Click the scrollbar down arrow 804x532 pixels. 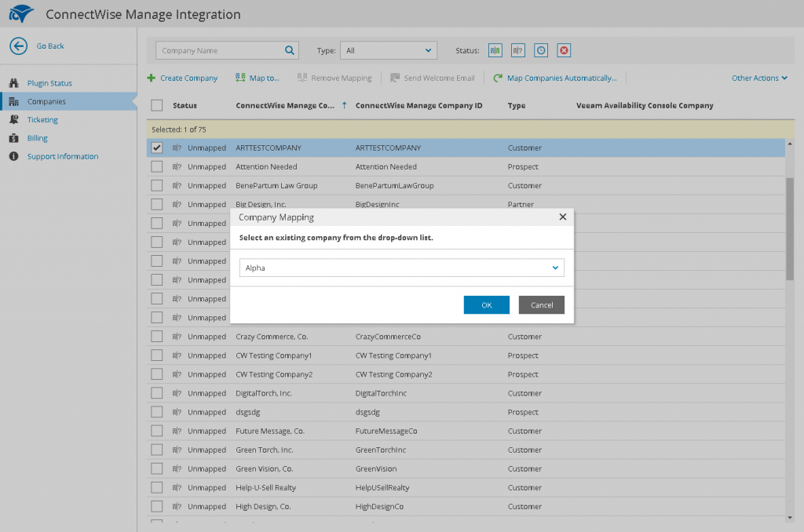[790, 518]
